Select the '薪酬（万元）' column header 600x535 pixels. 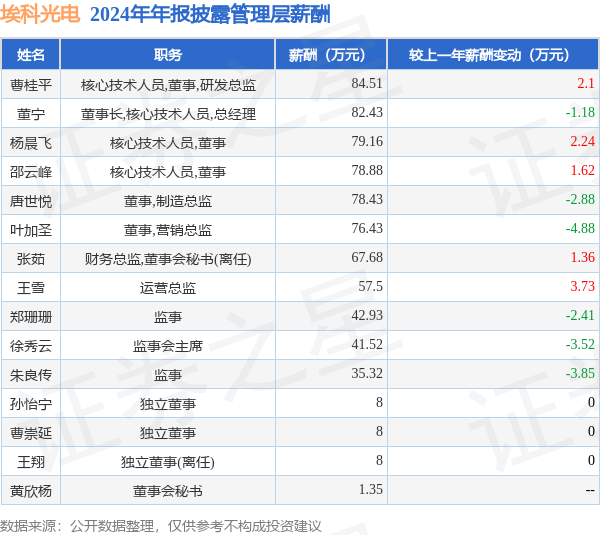(331, 55)
